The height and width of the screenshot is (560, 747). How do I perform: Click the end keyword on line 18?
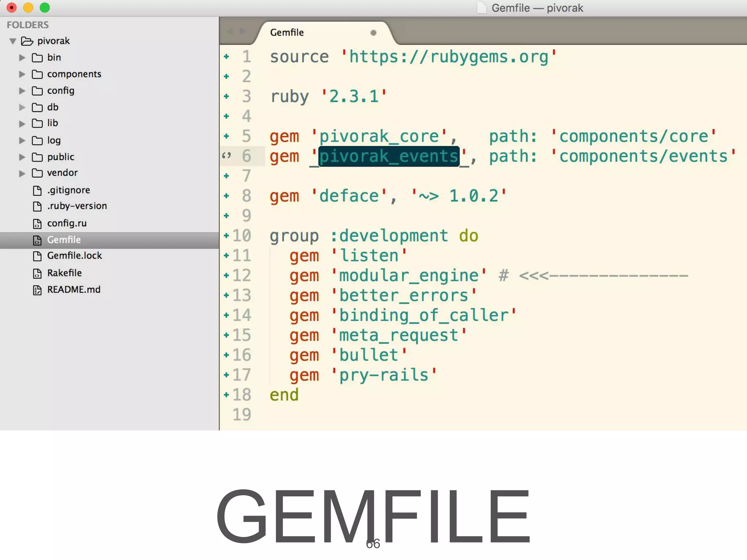(x=284, y=395)
